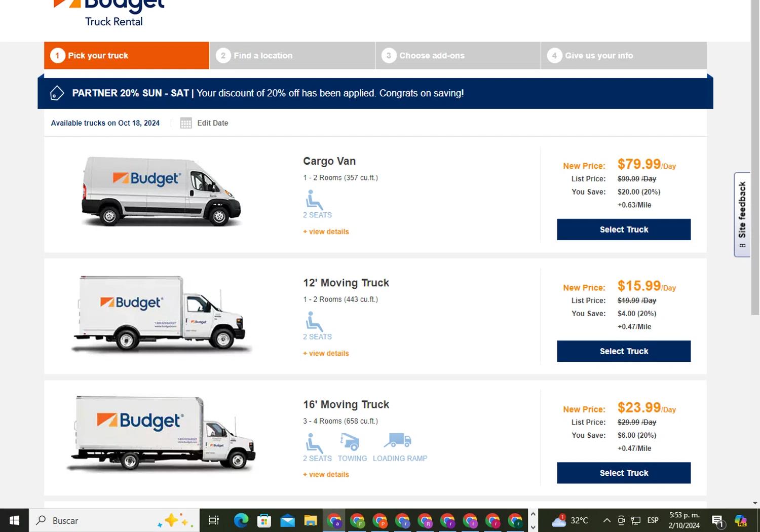Open the weather widget showing 32°C
The width and height of the screenshot is (760, 532).
tap(570, 520)
